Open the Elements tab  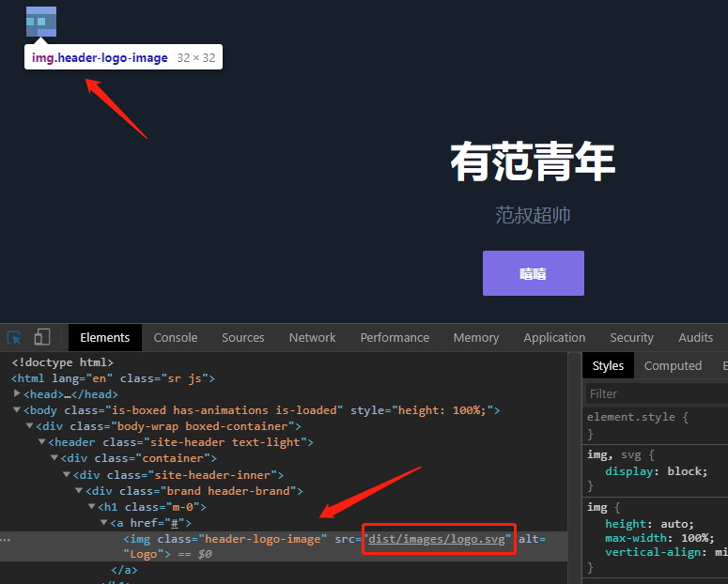(x=105, y=337)
